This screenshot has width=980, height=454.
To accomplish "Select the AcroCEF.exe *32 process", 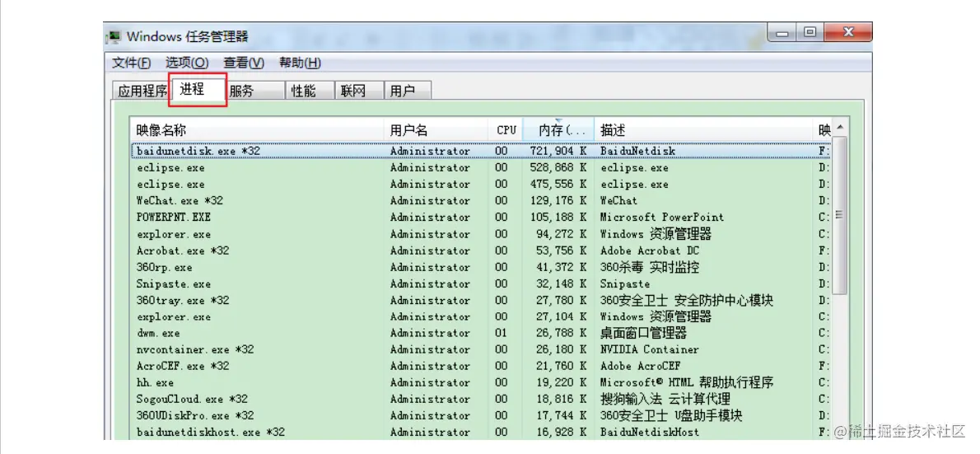I will (481, 366).
